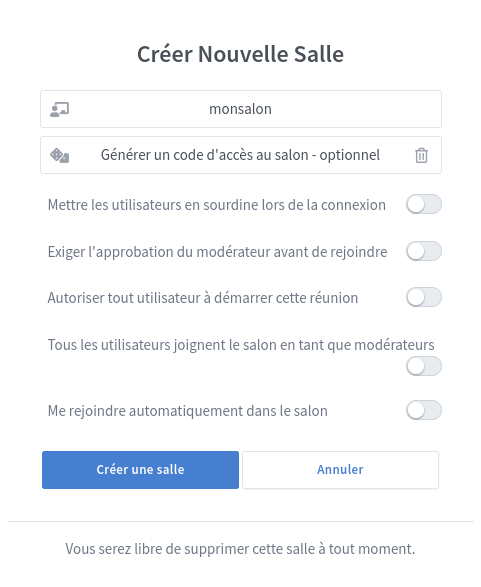The height and width of the screenshot is (587, 481).
Task: Click the optional access code field
Action: coord(241,155)
